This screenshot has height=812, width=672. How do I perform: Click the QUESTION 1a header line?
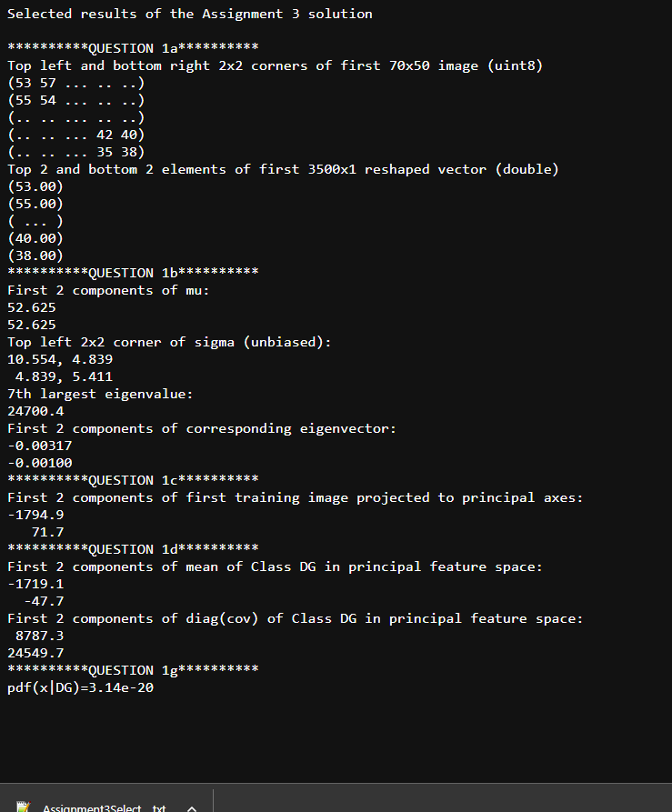coord(133,48)
